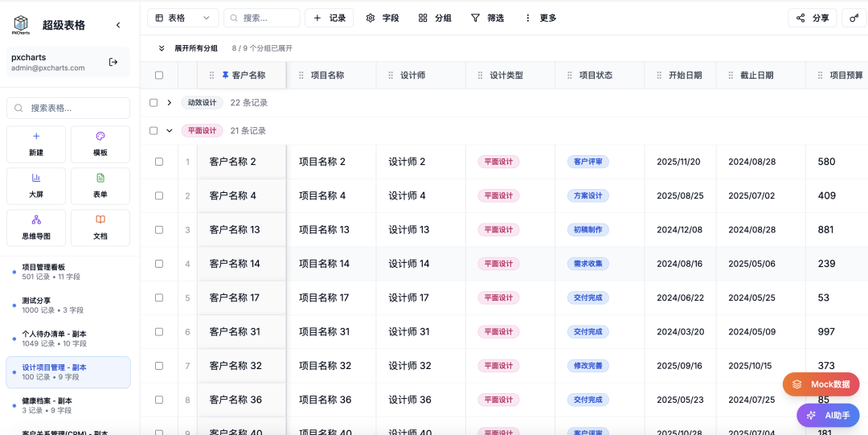Select the row checkbox for 客户名称 13
The width and height of the screenshot is (868, 435).
coord(159,229)
